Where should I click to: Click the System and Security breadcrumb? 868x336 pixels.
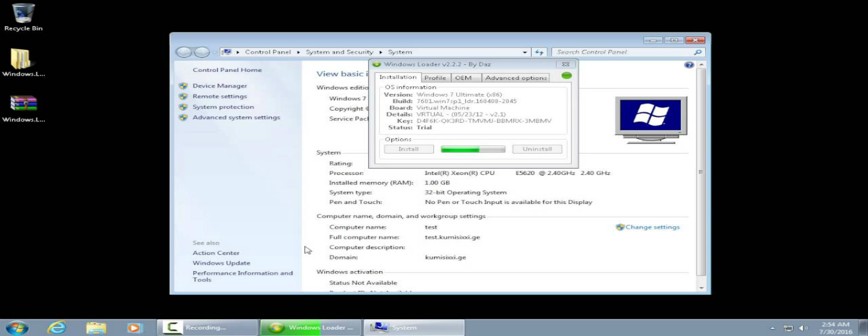[339, 52]
